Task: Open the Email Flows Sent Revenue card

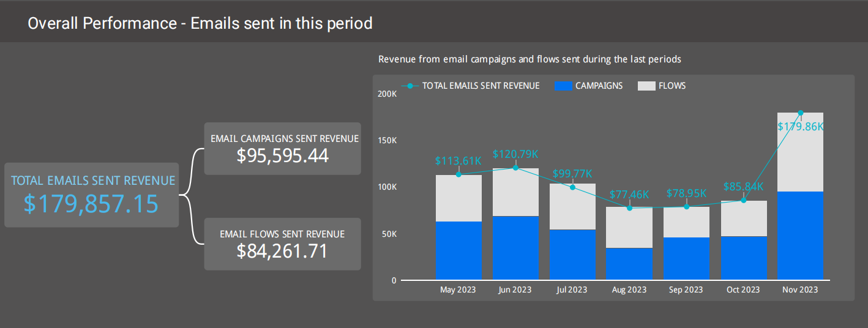Action: 282,244
